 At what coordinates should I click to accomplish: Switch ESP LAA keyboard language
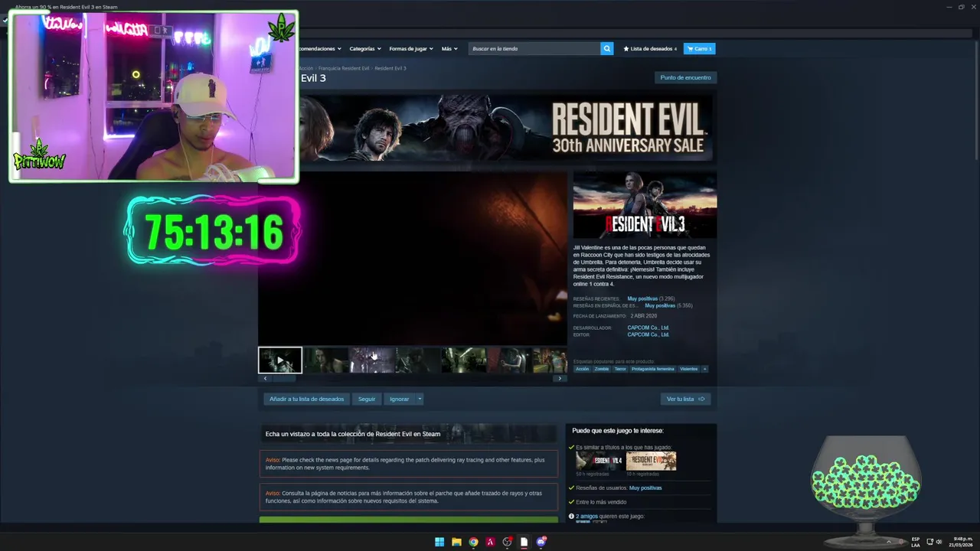[x=916, y=542]
